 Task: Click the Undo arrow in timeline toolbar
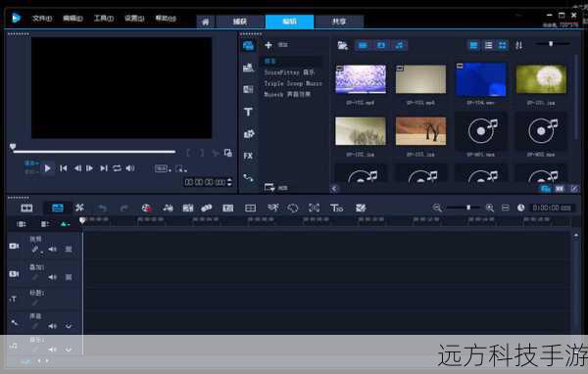102,208
